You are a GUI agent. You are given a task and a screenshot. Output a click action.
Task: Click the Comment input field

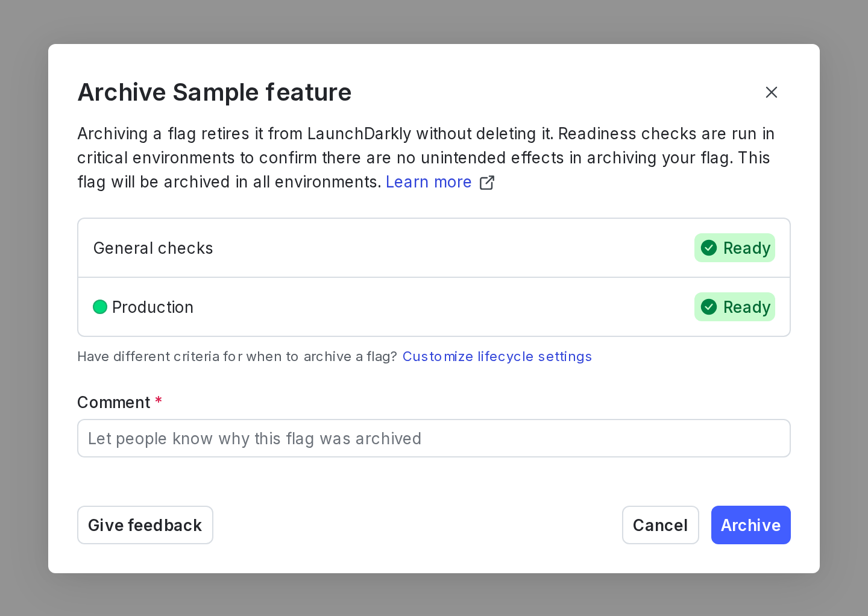click(x=433, y=438)
